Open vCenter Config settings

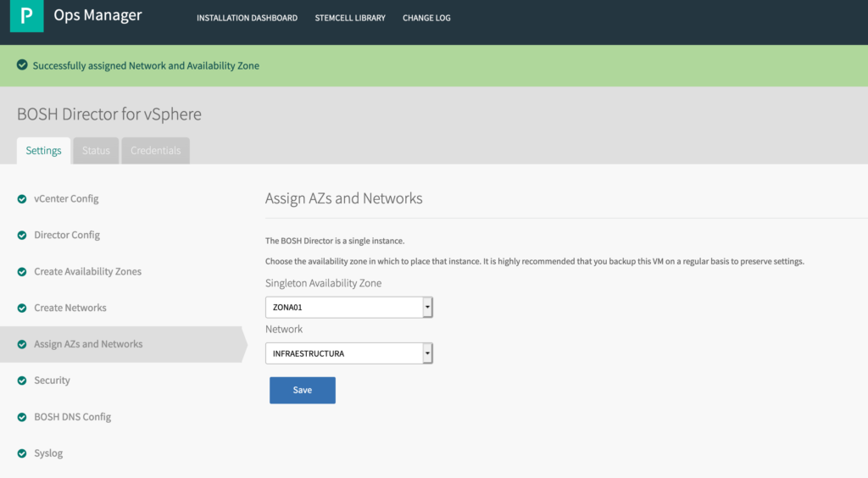pyautogui.click(x=66, y=198)
